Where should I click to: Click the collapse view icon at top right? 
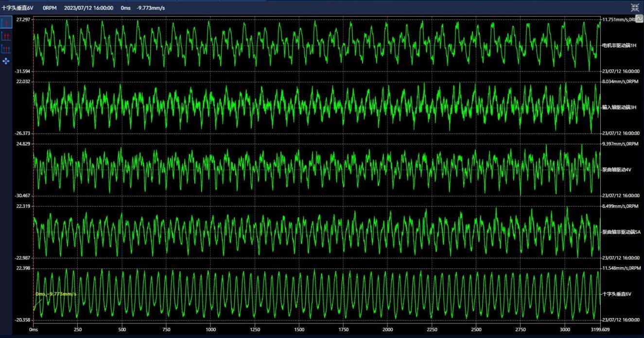tap(635, 7)
